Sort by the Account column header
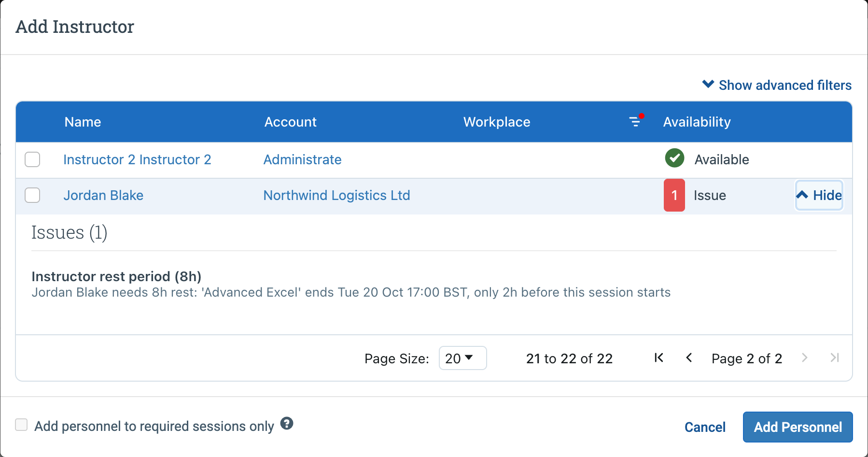Viewport: 868px width, 457px height. coord(290,122)
